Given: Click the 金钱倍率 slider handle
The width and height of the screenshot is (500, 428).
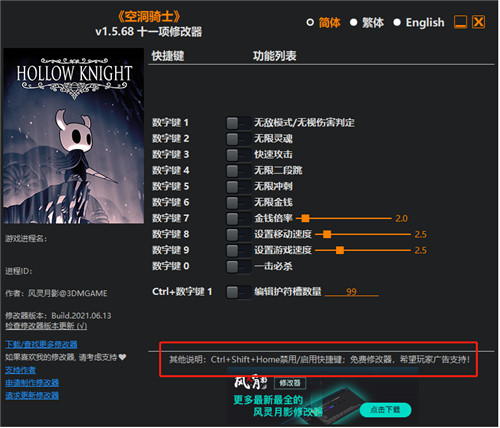Looking at the screenshot, I should pyautogui.click(x=305, y=219).
